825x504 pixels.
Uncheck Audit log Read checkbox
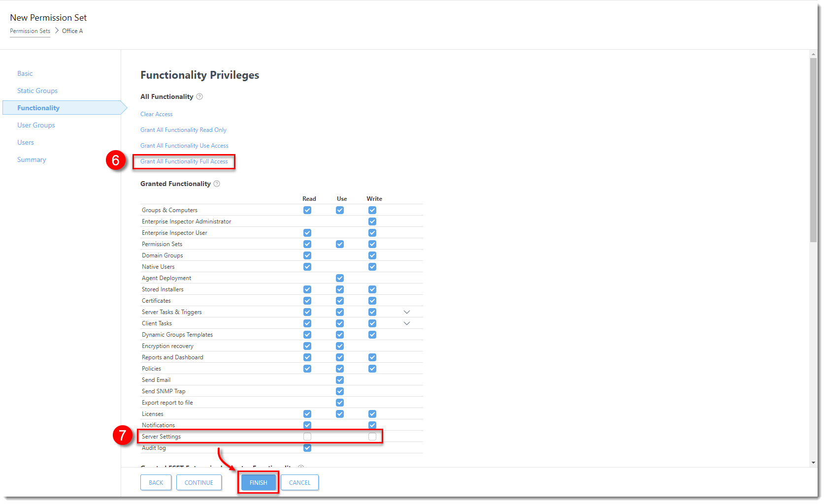pyautogui.click(x=307, y=448)
